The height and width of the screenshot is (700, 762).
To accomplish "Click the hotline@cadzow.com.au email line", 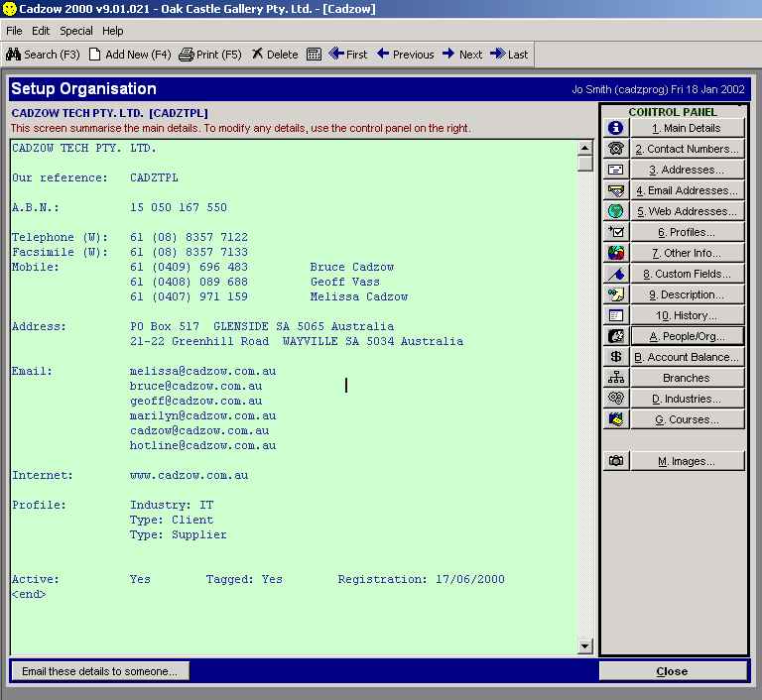I will point(202,445).
